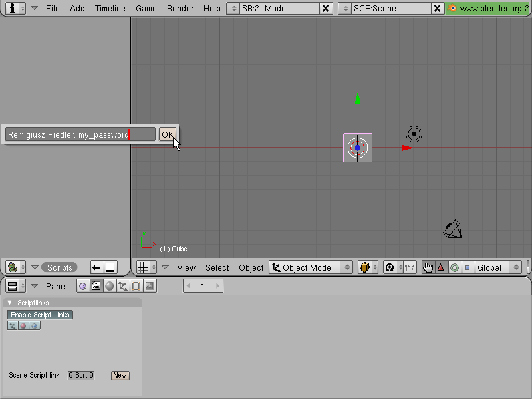Click the my_password text input field
The width and height of the screenshot is (532, 399).
80,134
